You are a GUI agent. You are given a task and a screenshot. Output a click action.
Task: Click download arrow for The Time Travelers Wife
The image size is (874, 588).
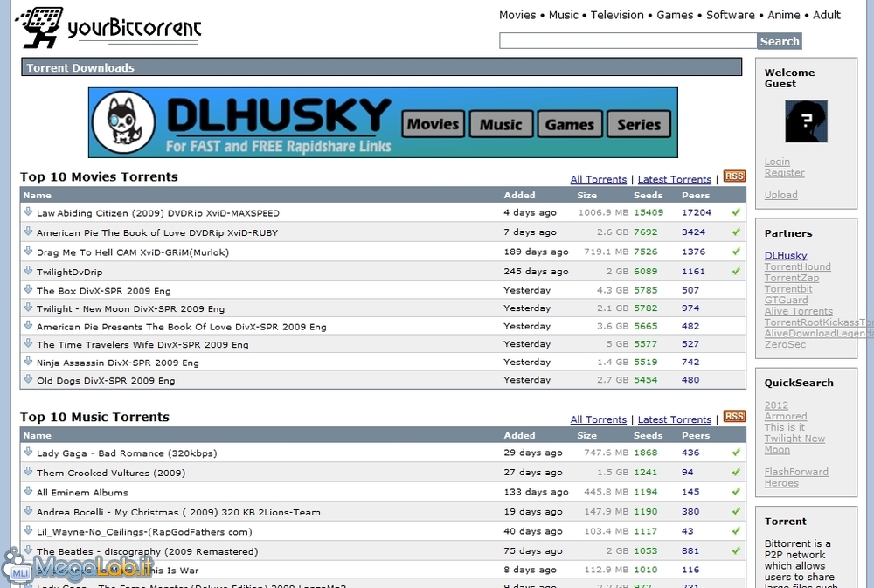tap(28, 343)
